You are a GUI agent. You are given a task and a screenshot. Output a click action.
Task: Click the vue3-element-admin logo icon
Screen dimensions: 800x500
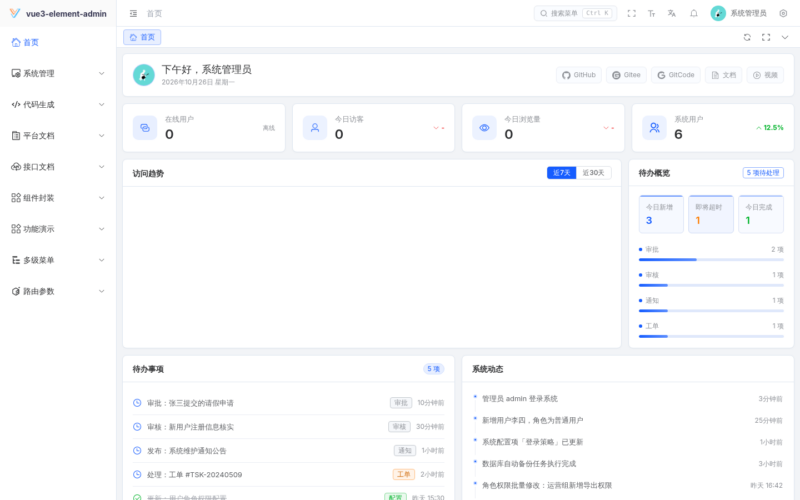pyautogui.click(x=15, y=13)
